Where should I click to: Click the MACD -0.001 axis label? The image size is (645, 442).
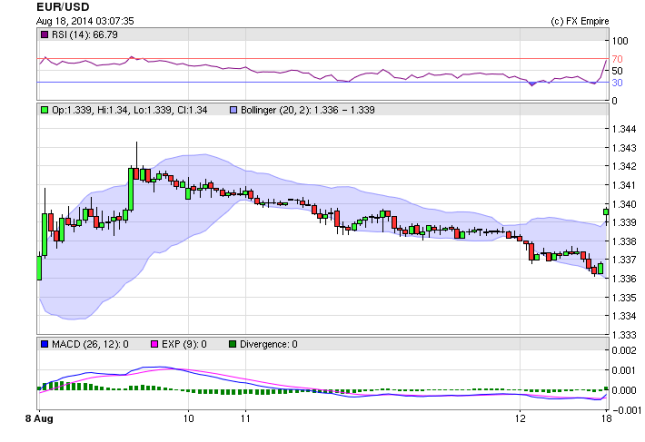(x=627, y=410)
